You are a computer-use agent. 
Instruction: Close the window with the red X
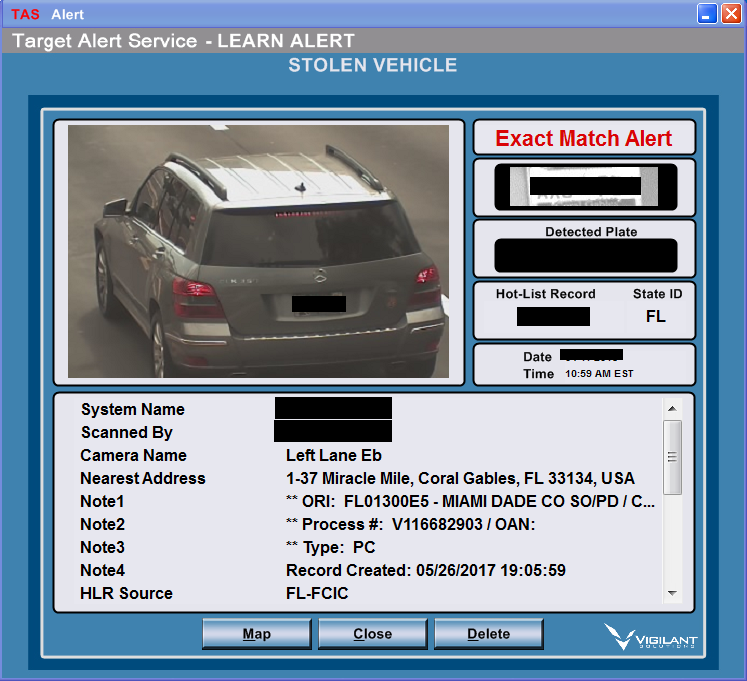point(730,14)
